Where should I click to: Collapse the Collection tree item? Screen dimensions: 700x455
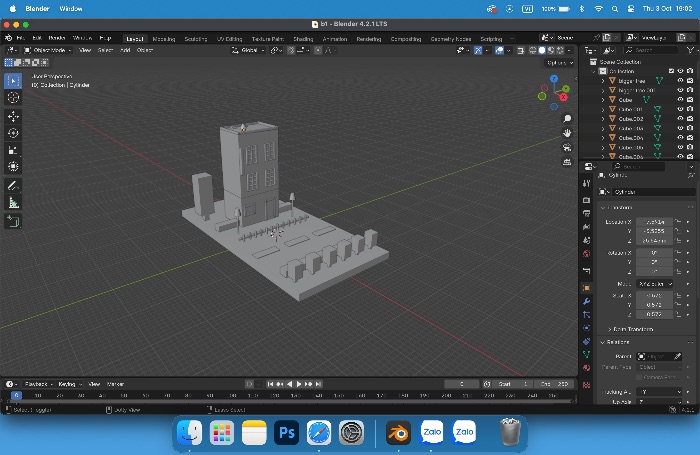(593, 71)
